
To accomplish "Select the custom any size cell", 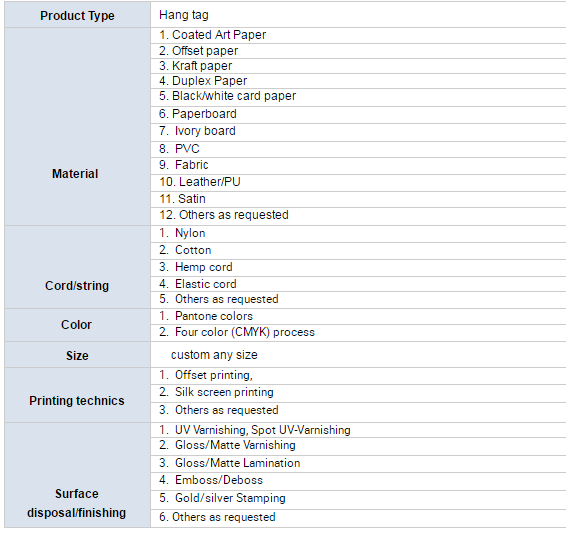I will coord(358,354).
